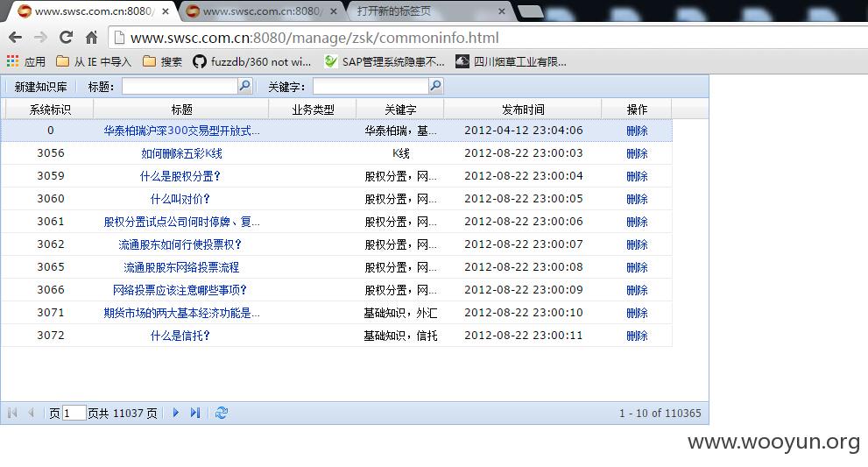This screenshot has height=467, width=868.
Task: Close the first www.swsc.com.cn tab
Action: 165,11
